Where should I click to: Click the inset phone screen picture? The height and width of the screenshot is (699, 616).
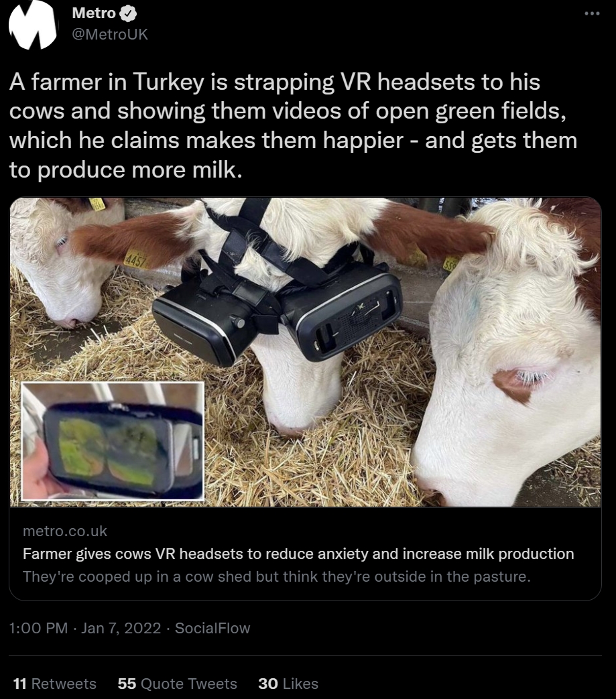(113, 442)
